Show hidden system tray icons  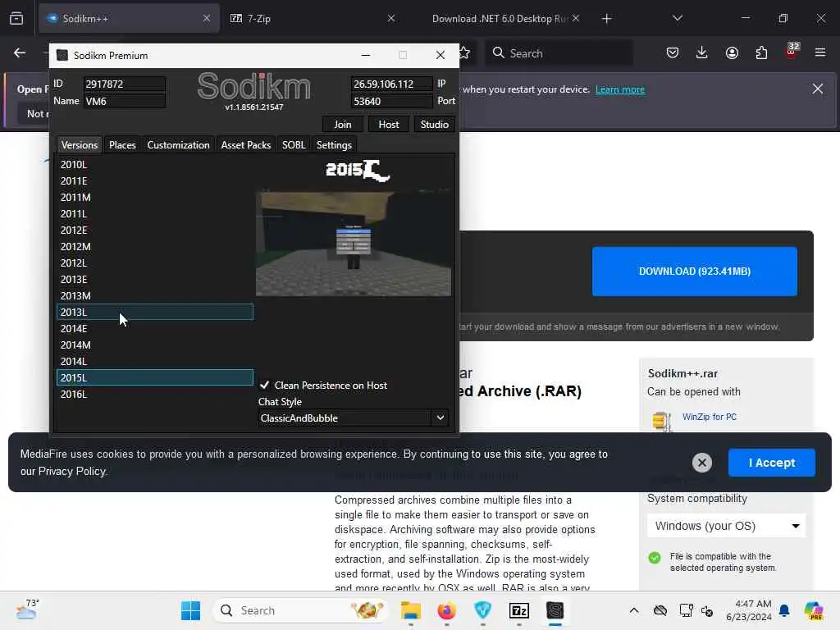click(634, 610)
